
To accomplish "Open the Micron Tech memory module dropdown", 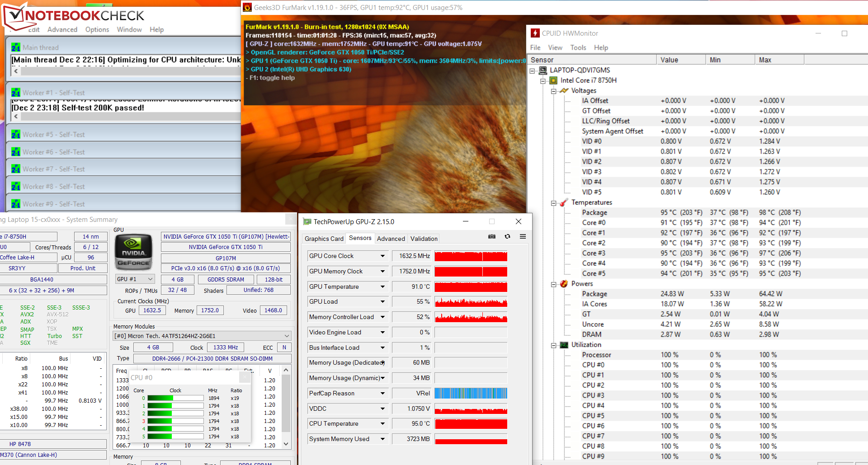I will (x=202, y=336).
